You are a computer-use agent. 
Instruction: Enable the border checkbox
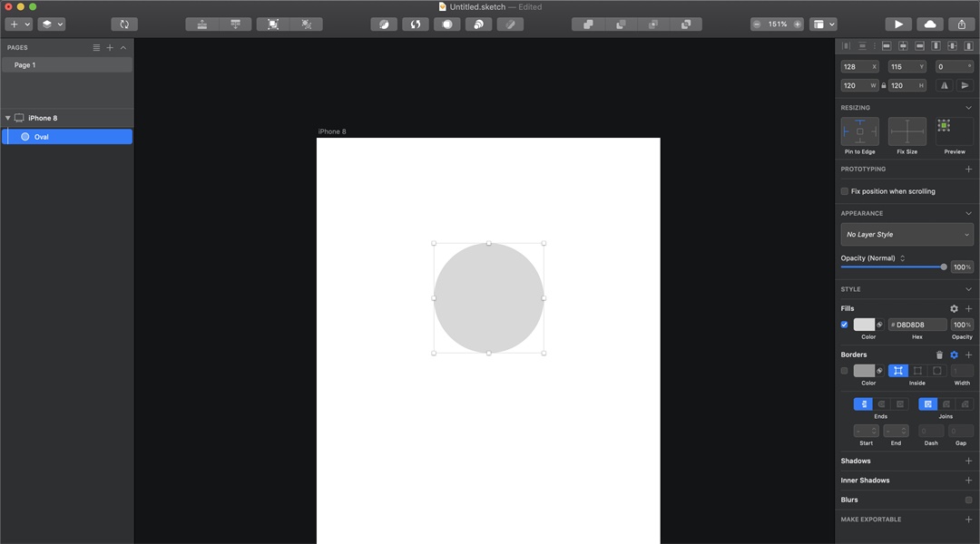845,371
